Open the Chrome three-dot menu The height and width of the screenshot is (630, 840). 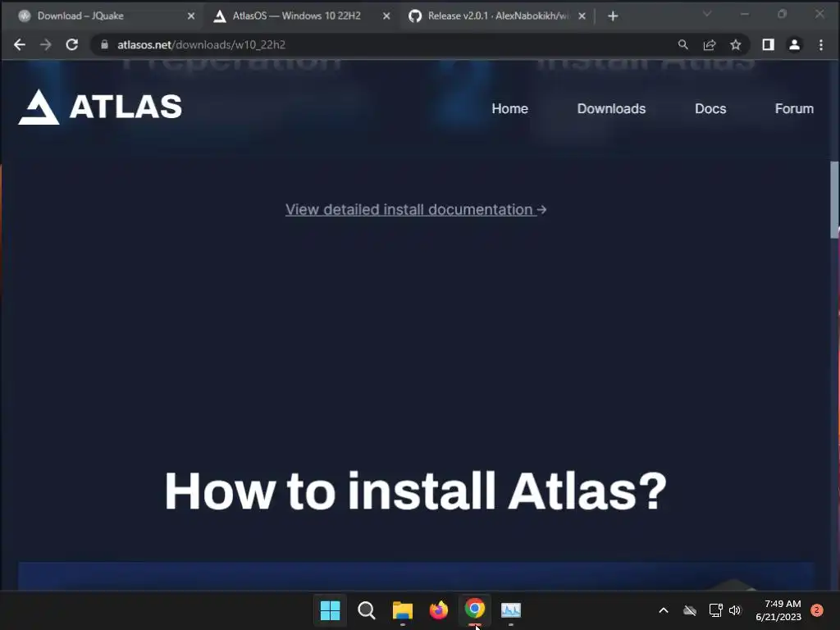click(x=820, y=45)
